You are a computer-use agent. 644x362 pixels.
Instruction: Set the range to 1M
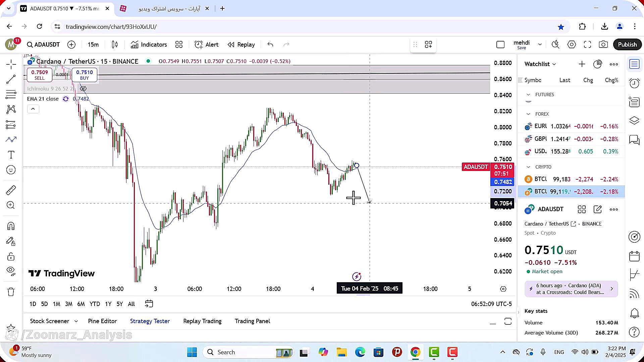[56, 304]
